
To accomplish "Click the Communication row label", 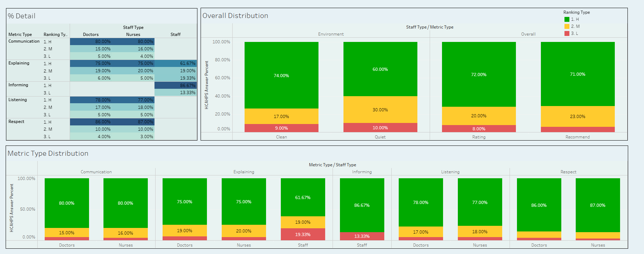I will point(24,41).
